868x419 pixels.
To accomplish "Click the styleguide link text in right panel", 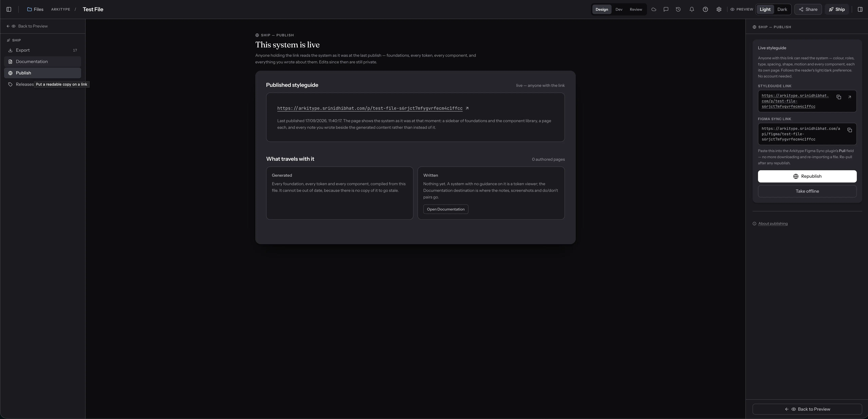I will click(795, 101).
